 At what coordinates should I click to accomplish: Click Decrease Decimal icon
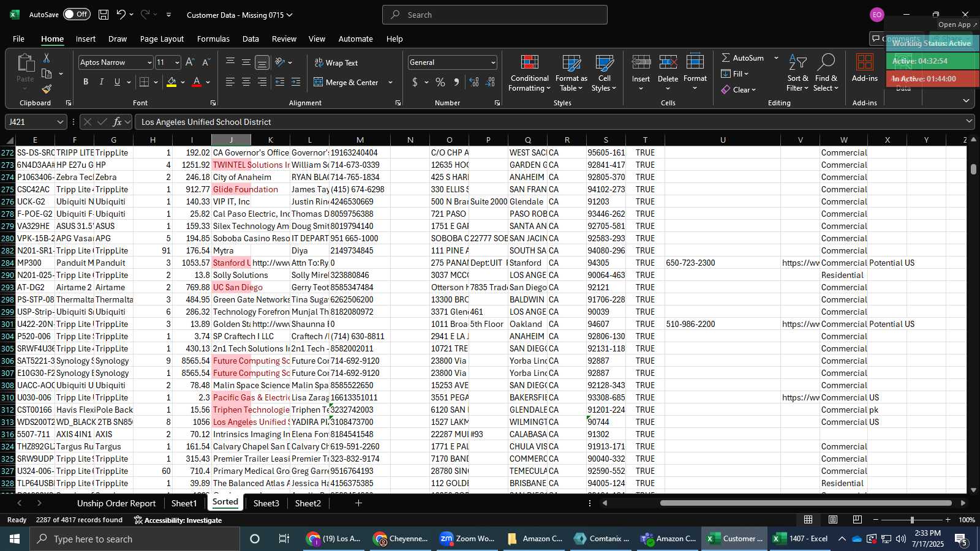(491, 82)
